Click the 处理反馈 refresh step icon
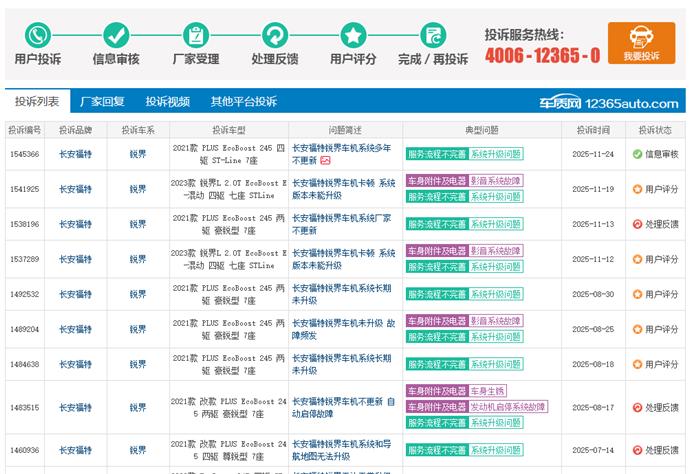700x474 pixels. (274, 35)
